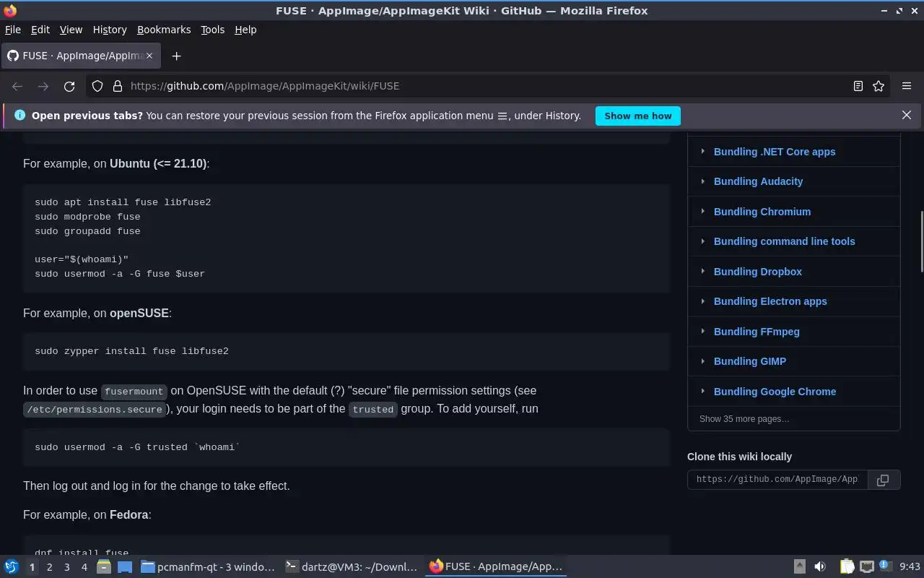The image size is (924, 578).
Task: Click the clipboard manager tray icon
Action: [847, 567]
